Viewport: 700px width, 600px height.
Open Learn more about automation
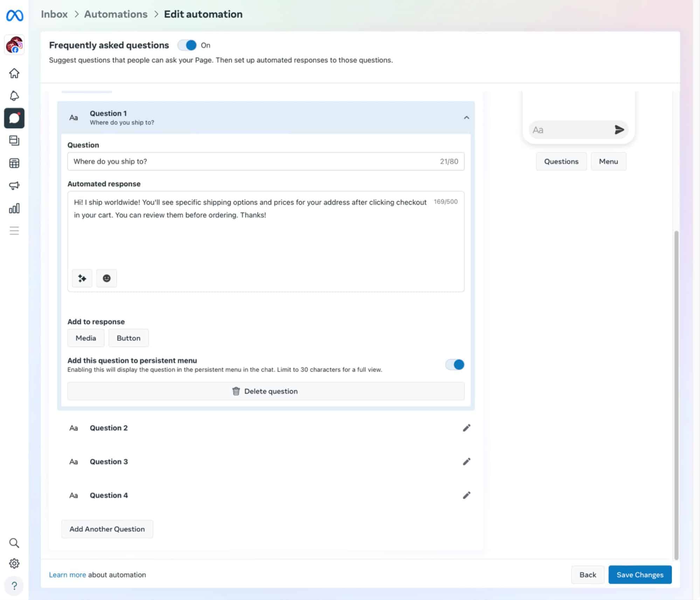coord(67,574)
